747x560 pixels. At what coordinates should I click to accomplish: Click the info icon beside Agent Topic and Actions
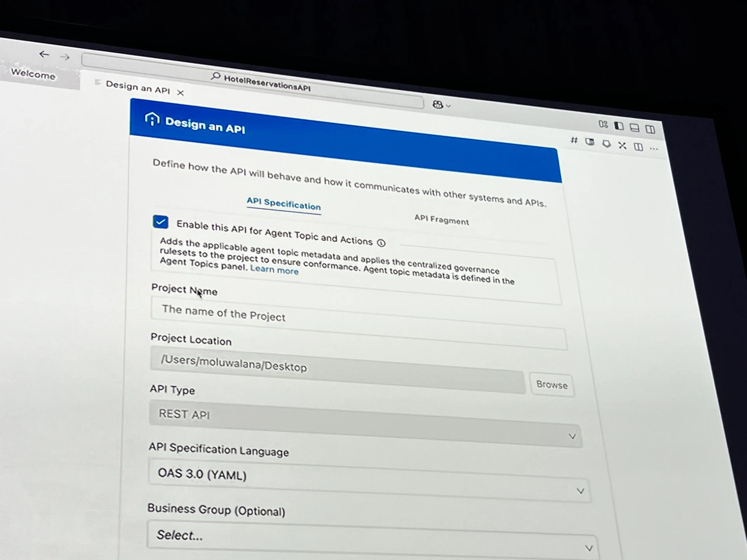coord(381,243)
